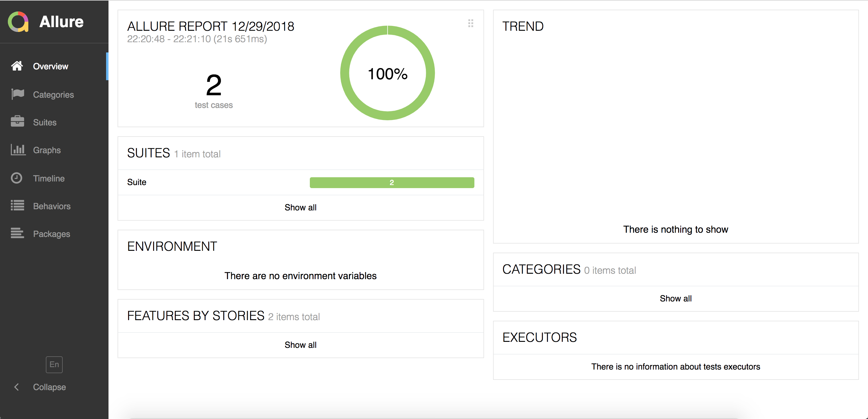868x419 pixels.
Task: Go to the Behaviors menu item
Action: point(52,206)
